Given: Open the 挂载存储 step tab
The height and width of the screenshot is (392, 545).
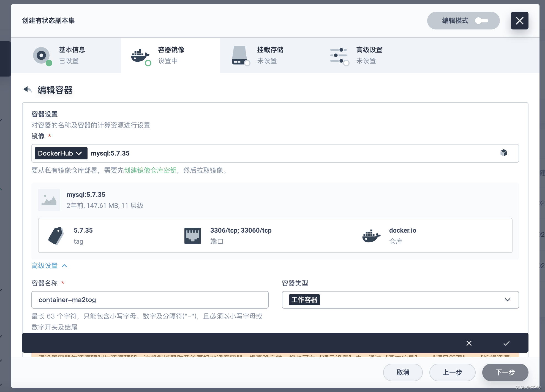Looking at the screenshot, I should coord(270,55).
